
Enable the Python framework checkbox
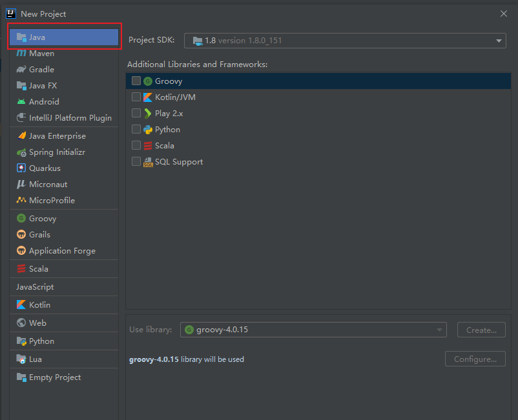point(136,129)
